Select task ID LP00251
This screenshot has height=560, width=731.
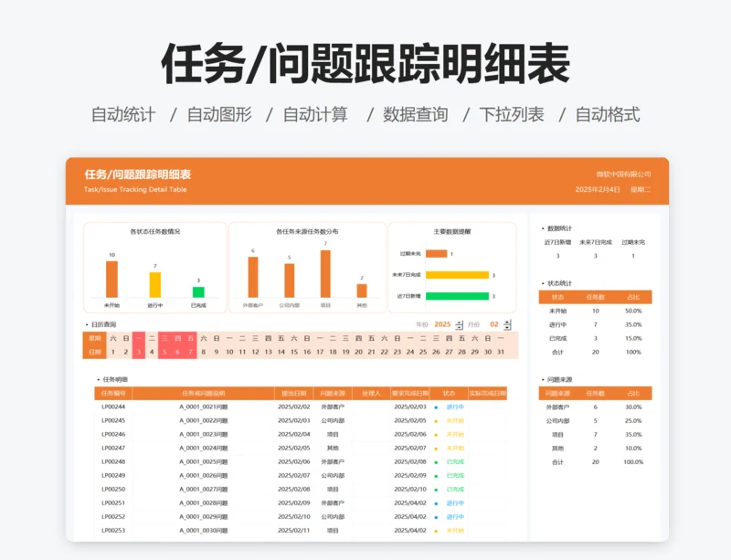pyautogui.click(x=113, y=503)
